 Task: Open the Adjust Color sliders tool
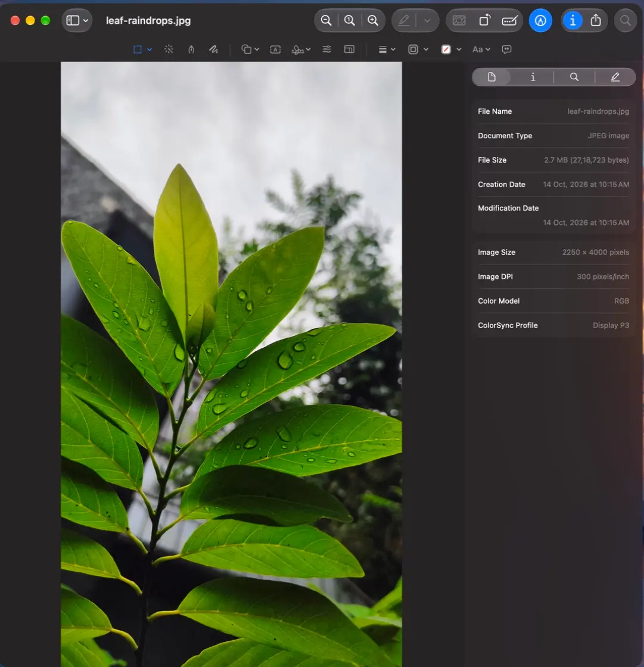pos(327,49)
